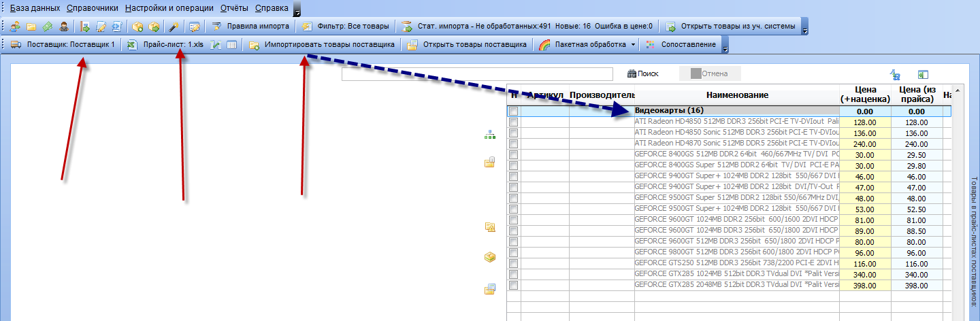Click the locked folder icon left of the grid
The image size is (980, 321).
pyautogui.click(x=490, y=162)
